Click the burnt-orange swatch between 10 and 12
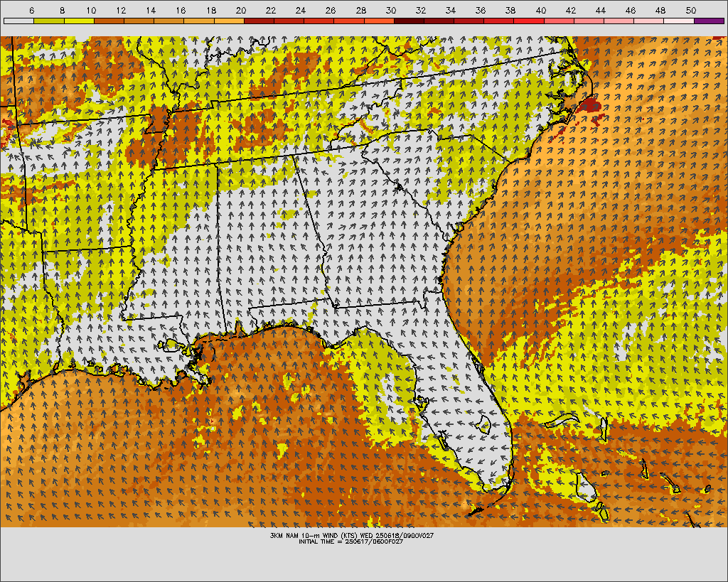728x582 pixels. [x=109, y=21]
